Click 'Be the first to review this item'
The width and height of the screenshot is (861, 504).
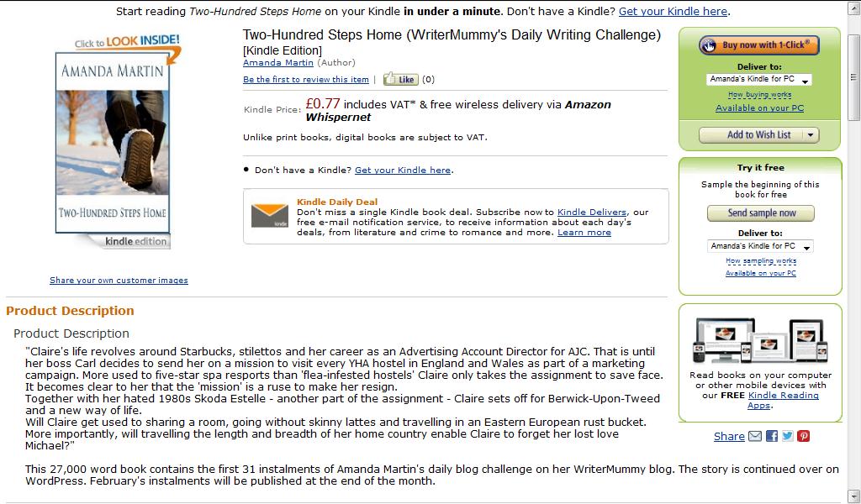[306, 80]
